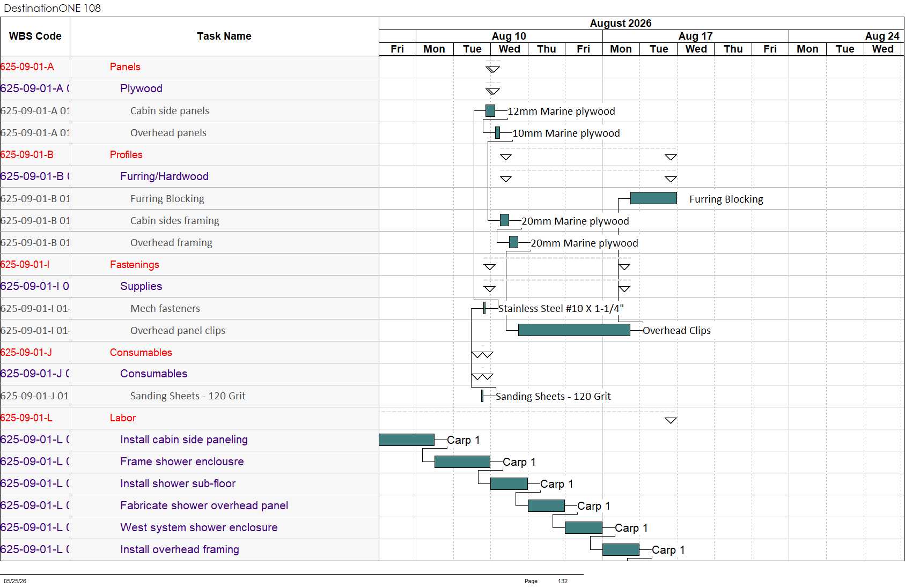Click Carp 1 label on Install overhead framing row
905x588 pixels.
click(668, 550)
